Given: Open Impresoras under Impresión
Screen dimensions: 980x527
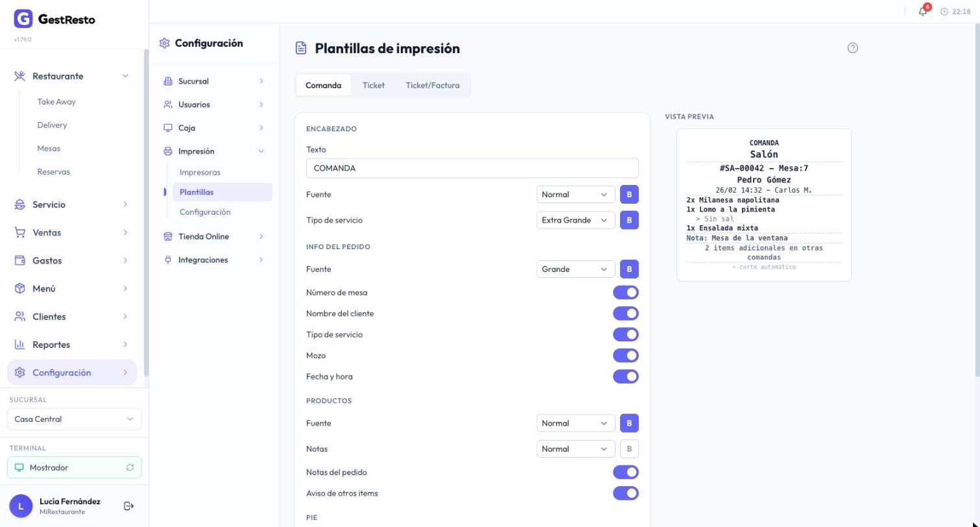Looking at the screenshot, I should (x=200, y=173).
